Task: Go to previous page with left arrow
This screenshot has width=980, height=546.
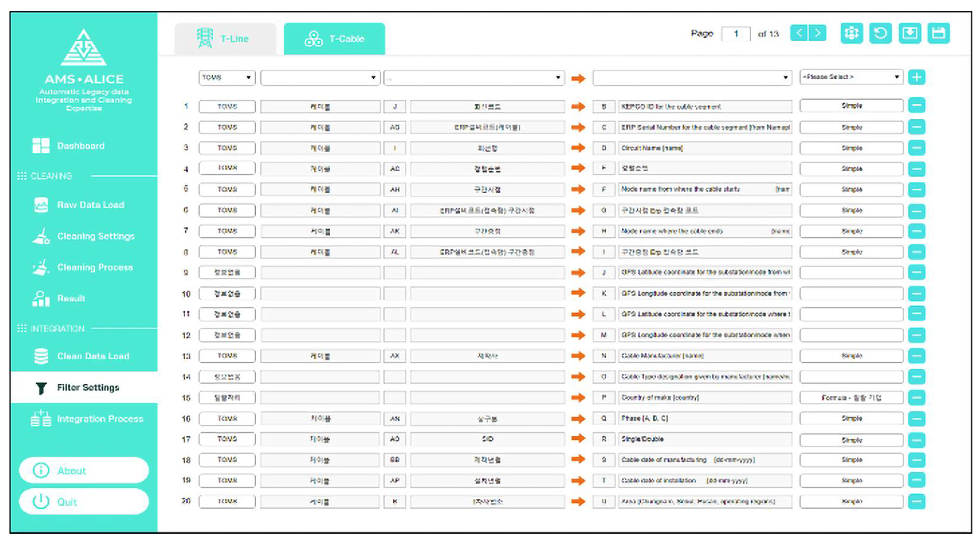Action: point(799,33)
